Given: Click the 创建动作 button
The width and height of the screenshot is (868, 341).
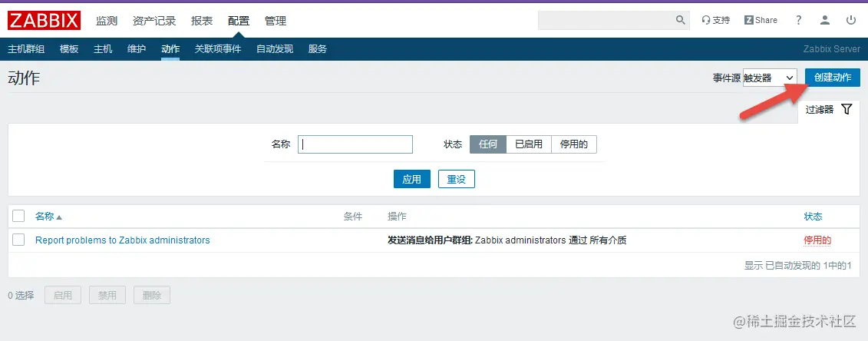Looking at the screenshot, I should (833, 78).
